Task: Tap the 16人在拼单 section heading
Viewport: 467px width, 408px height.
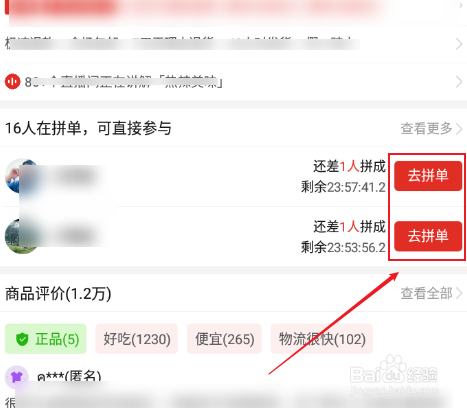Action: (x=88, y=128)
